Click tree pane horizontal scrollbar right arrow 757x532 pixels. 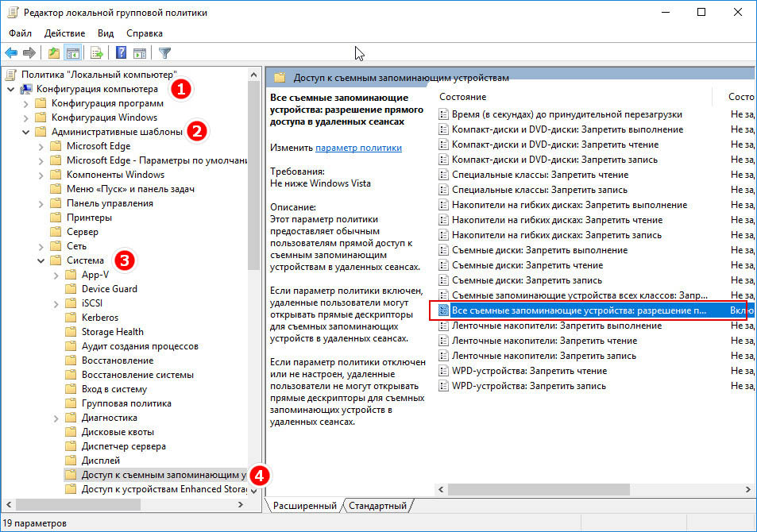241,504
